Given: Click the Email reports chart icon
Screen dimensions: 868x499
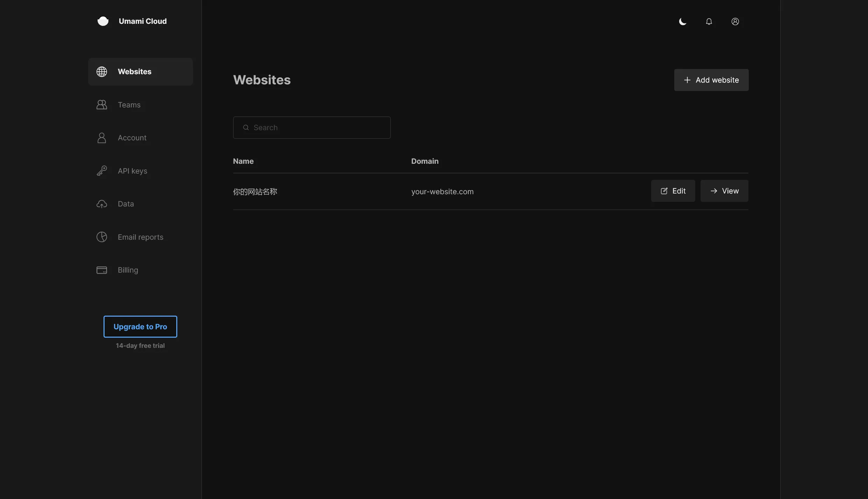Looking at the screenshot, I should [102, 237].
